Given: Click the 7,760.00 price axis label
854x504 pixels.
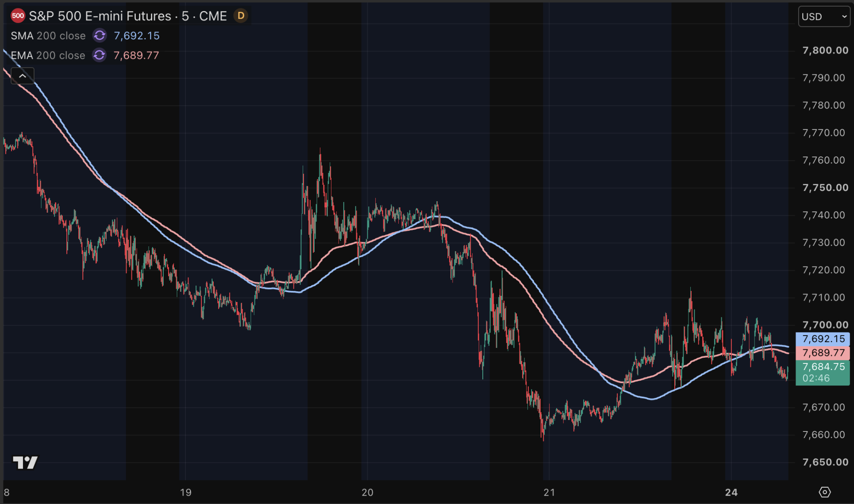Looking at the screenshot, I should 824,160.
